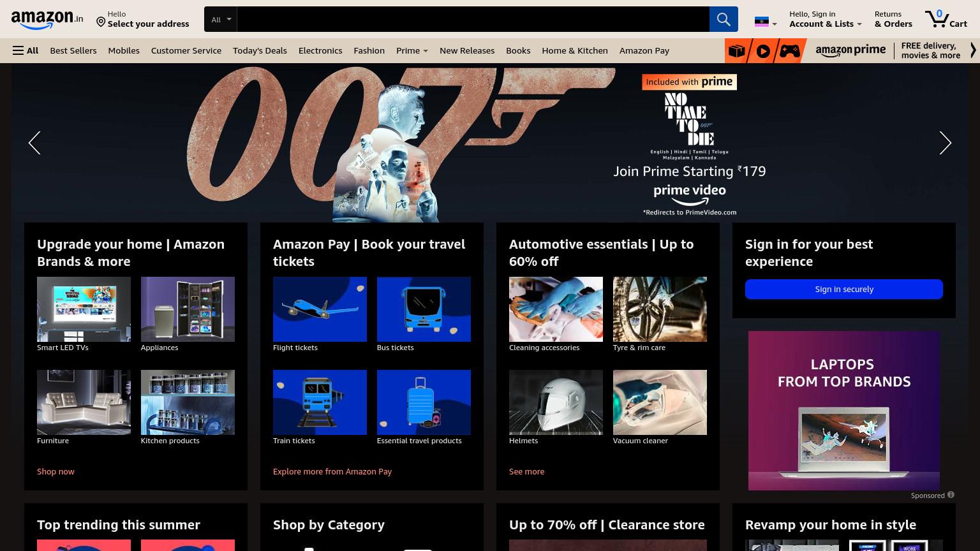Click the search magnifier button

click(724, 19)
